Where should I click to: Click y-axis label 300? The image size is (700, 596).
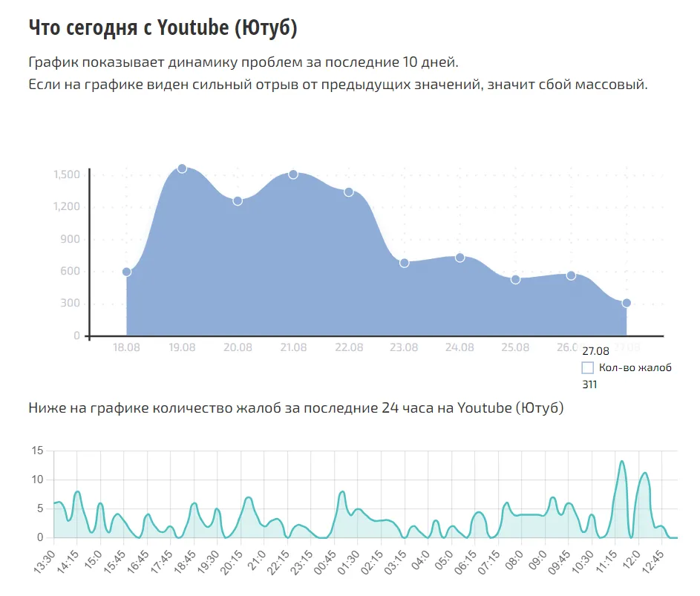pos(70,303)
